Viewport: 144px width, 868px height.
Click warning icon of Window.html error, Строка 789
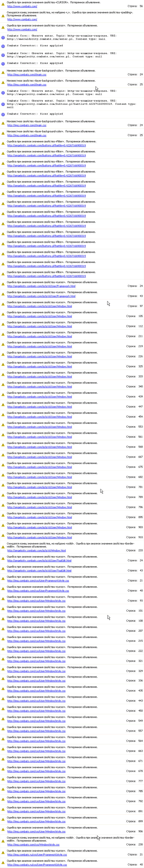3,495
